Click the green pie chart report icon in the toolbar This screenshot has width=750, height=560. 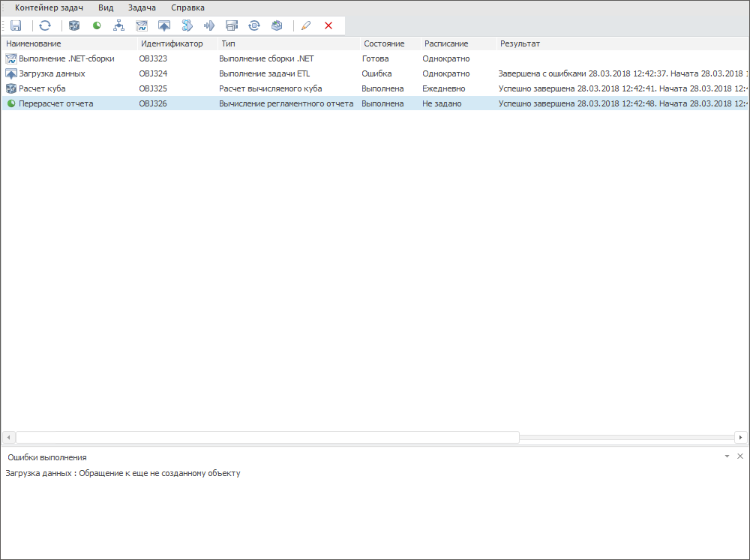(x=97, y=25)
